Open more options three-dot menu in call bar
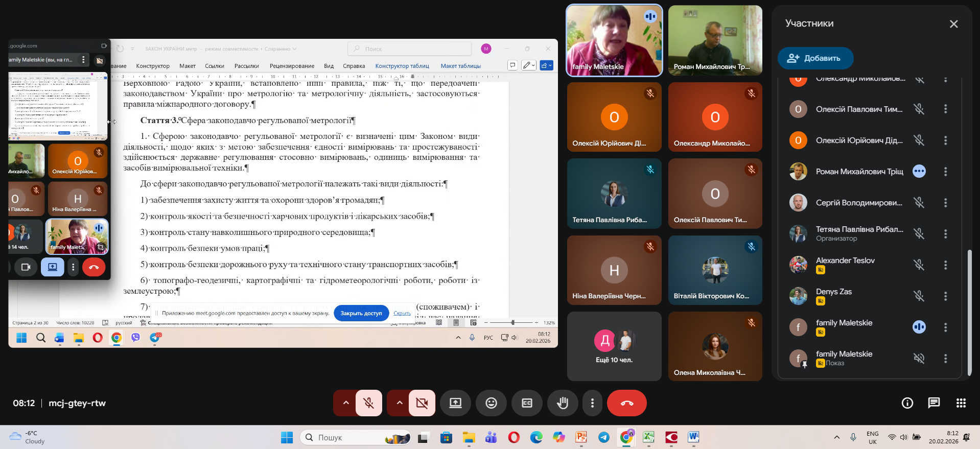This screenshot has height=449, width=980. pyautogui.click(x=592, y=403)
